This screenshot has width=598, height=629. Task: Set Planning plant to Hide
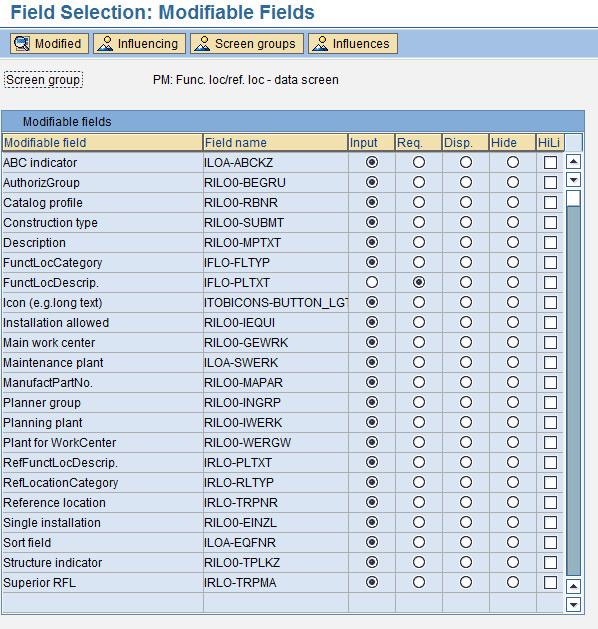point(513,422)
